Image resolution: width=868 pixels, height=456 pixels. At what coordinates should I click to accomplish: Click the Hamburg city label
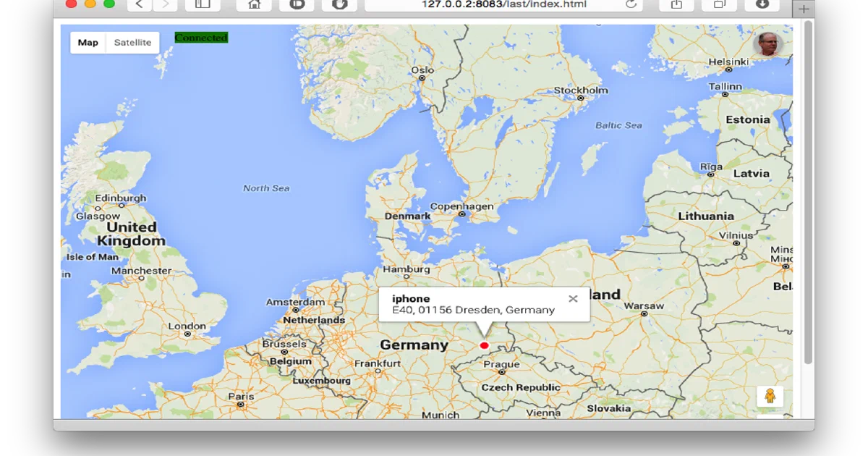[407, 269]
